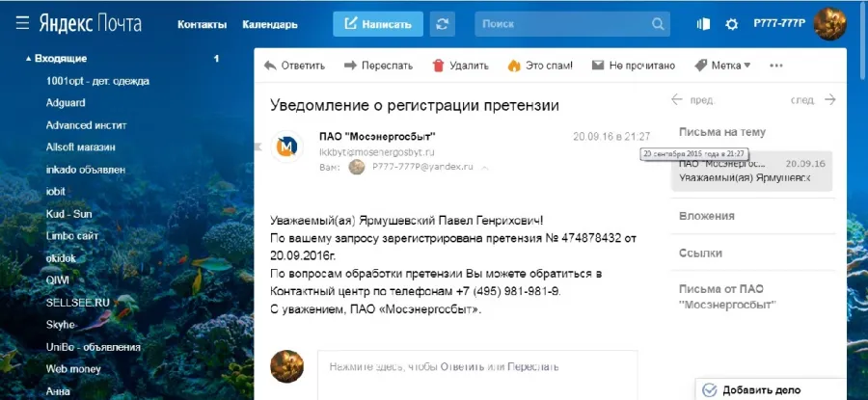Click the collapse arrow left of sender logo
This screenshot has width=868, height=400.
[258, 147]
